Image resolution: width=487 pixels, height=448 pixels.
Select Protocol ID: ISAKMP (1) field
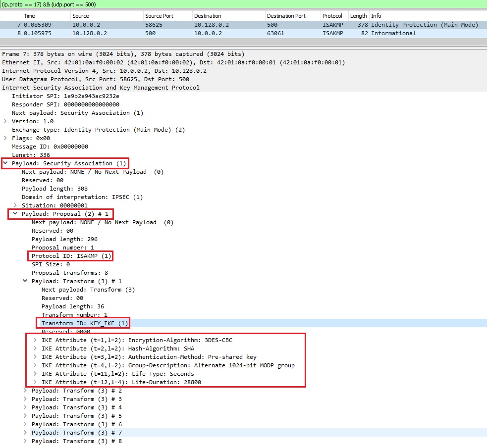(71, 256)
